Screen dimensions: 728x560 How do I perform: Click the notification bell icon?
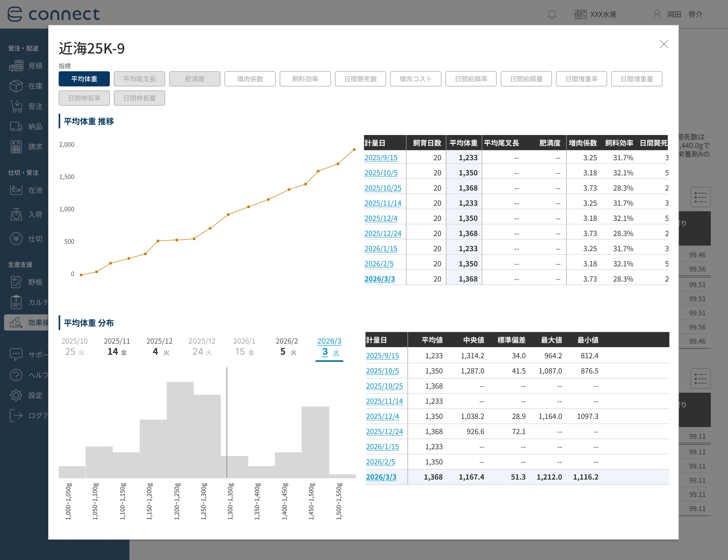point(552,14)
